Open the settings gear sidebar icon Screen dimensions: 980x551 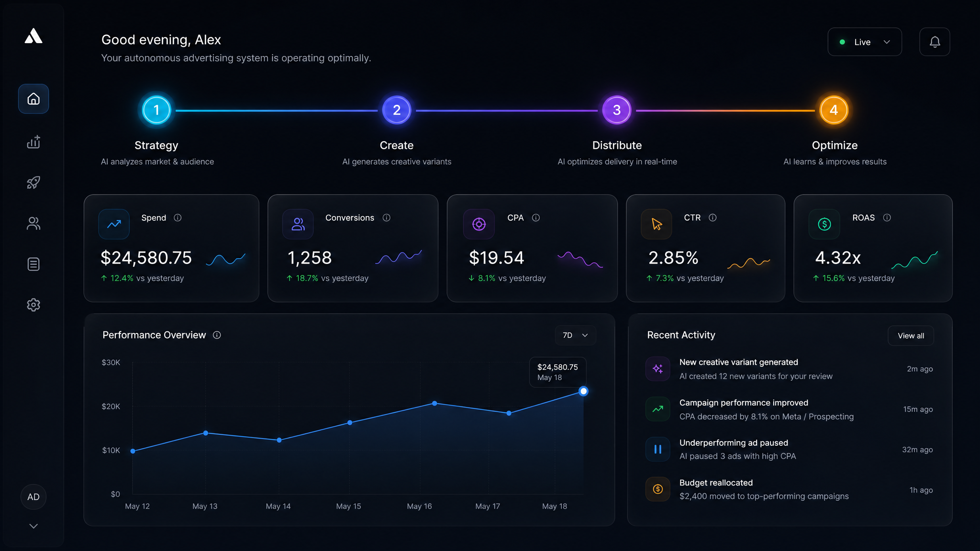33,305
